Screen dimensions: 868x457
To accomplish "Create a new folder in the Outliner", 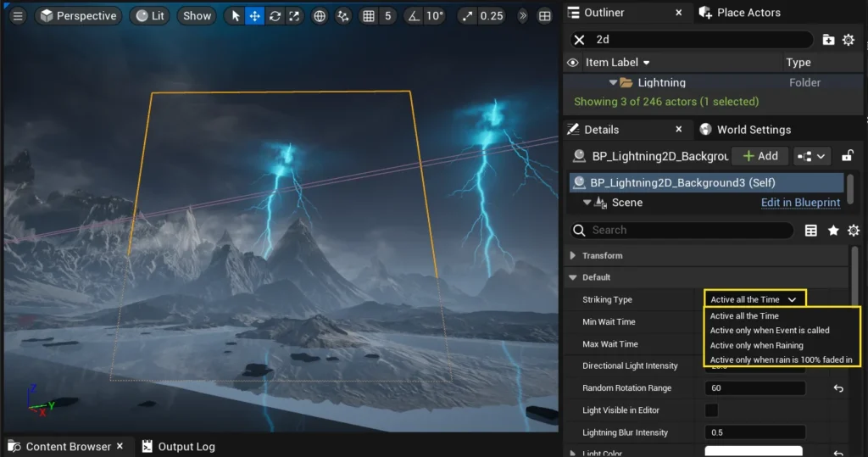I will 828,40.
